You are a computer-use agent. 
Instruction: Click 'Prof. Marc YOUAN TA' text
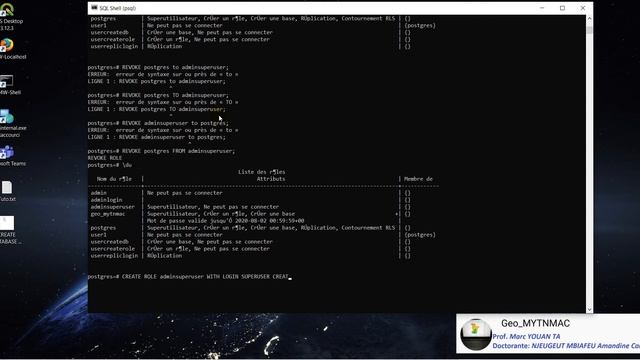pos(526,337)
